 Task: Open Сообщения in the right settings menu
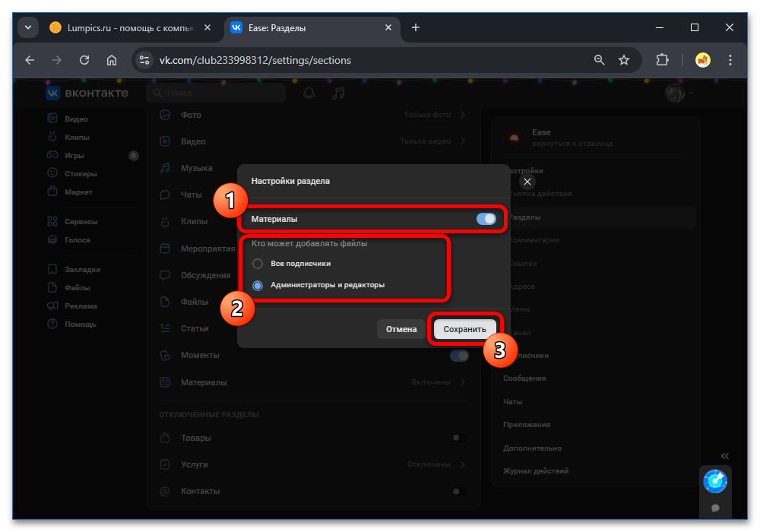(x=524, y=378)
